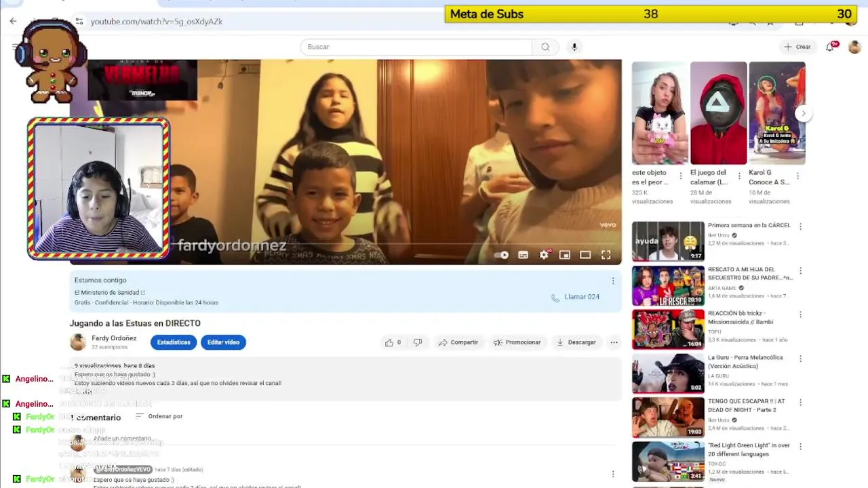Image resolution: width=868 pixels, height=488 pixels.
Task: Enable miniplayer mode
Action: coord(564,255)
